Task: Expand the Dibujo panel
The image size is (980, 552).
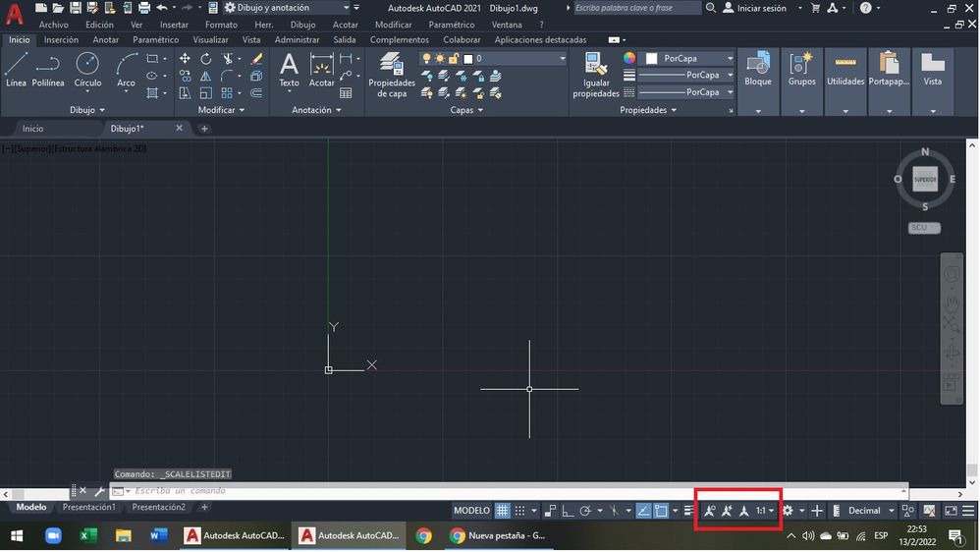Action: coord(86,109)
